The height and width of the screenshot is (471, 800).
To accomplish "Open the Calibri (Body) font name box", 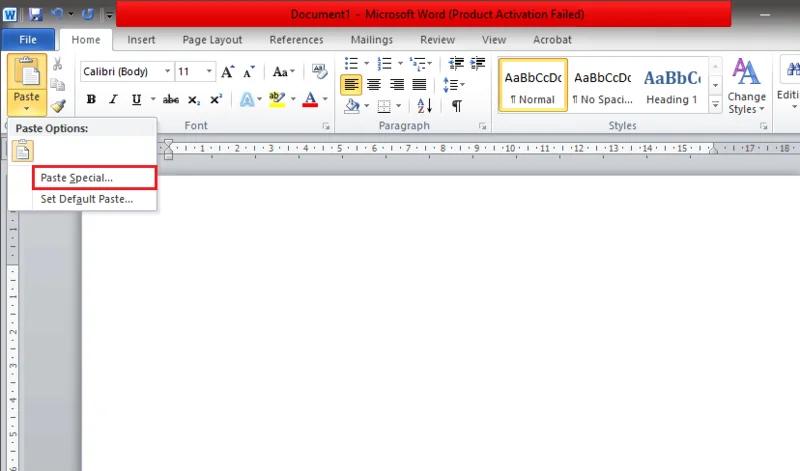I will tap(127, 71).
